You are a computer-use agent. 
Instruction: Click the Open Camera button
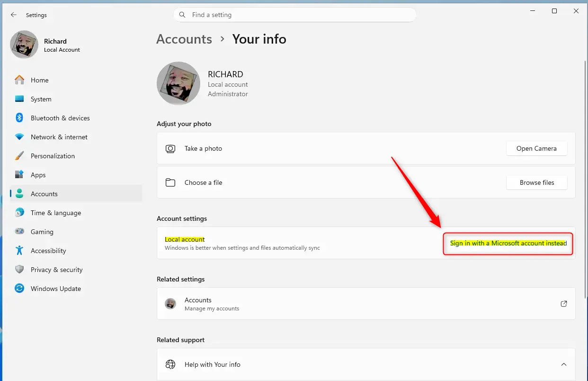(536, 148)
